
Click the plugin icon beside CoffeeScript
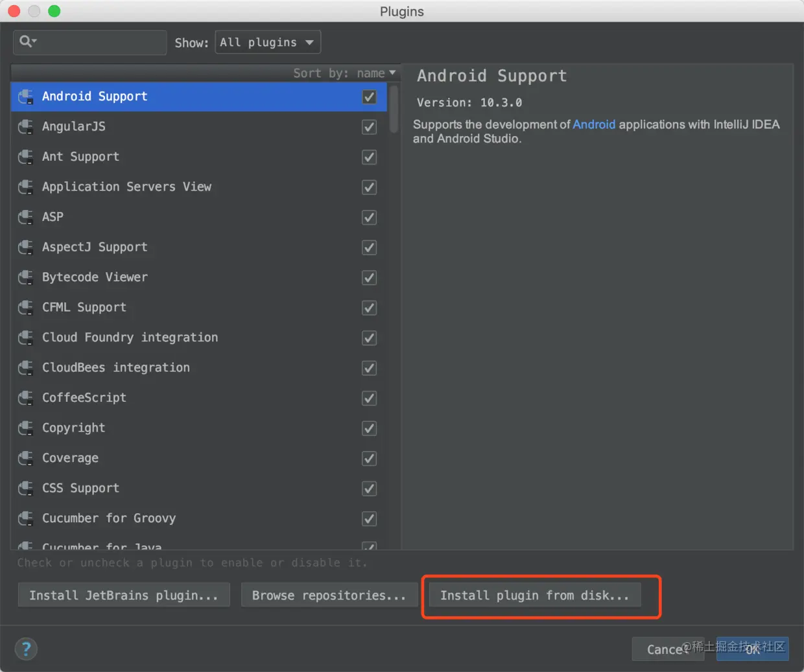[x=26, y=398]
